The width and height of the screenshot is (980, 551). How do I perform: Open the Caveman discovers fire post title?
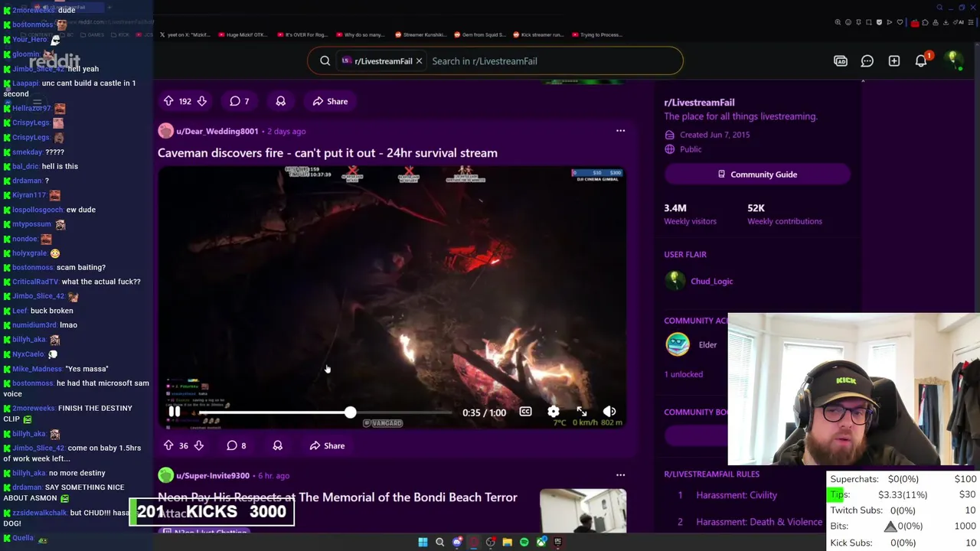pyautogui.click(x=328, y=153)
